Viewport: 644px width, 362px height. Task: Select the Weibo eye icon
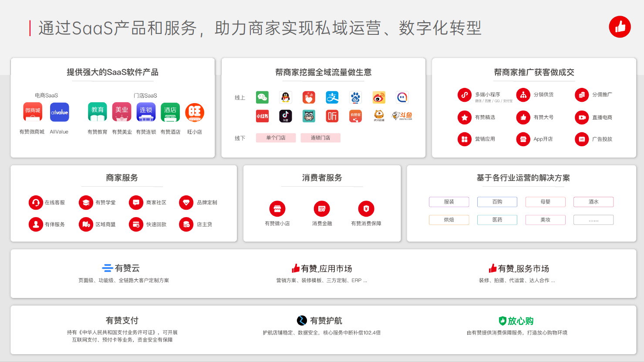[x=379, y=97]
